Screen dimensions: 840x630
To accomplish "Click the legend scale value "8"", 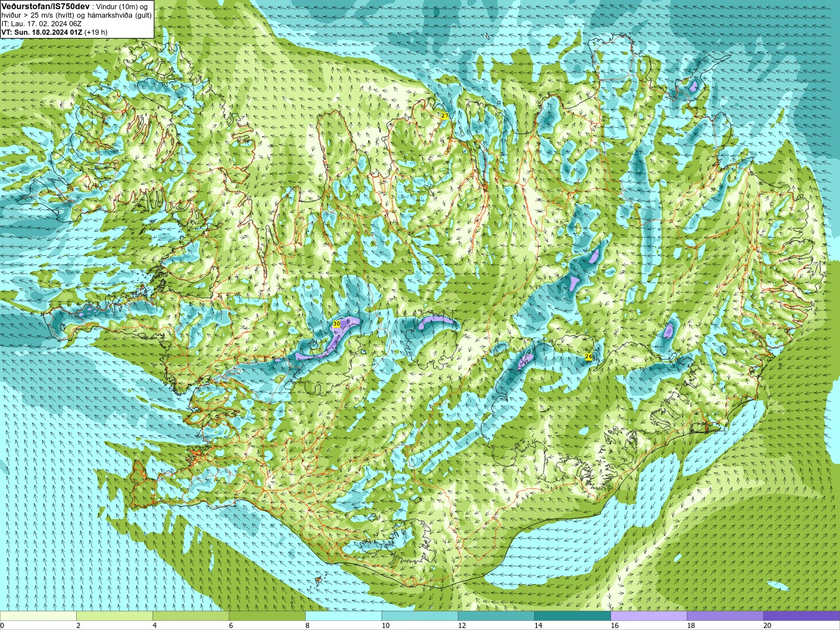I will pyautogui.click(x=307, y=625).
